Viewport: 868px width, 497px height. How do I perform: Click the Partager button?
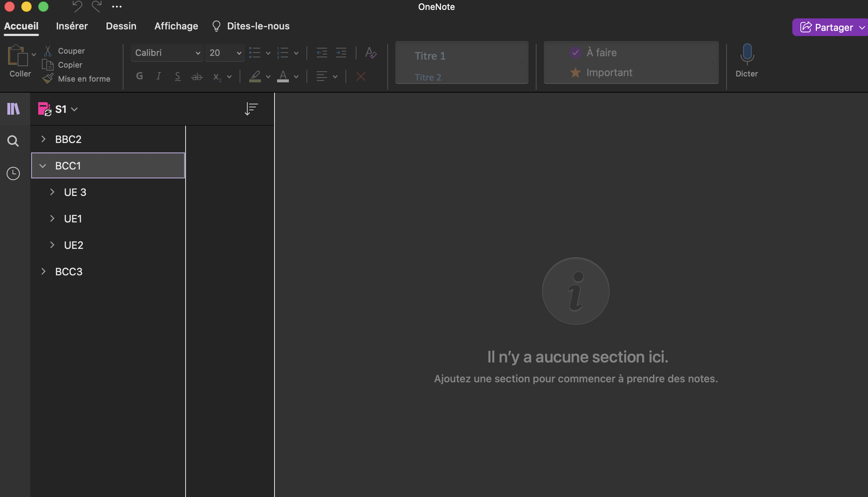(x=830, y=27)
